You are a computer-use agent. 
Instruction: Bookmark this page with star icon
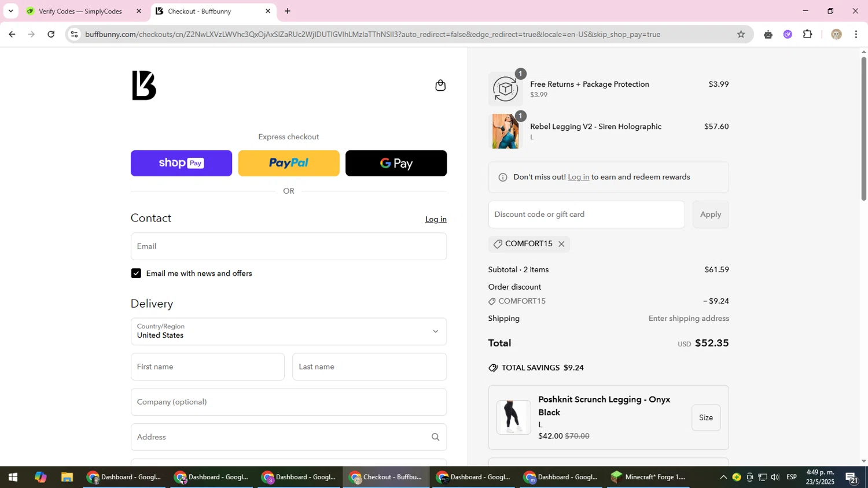(741, 34)
